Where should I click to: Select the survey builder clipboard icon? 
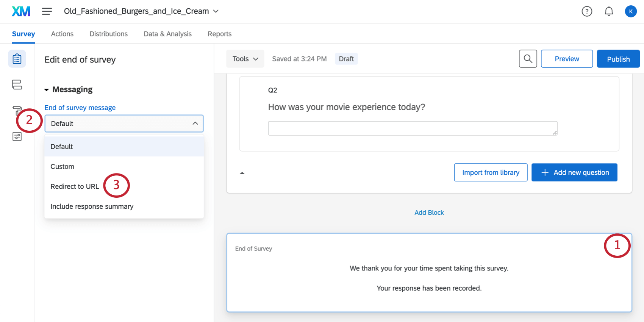point(17,59)
